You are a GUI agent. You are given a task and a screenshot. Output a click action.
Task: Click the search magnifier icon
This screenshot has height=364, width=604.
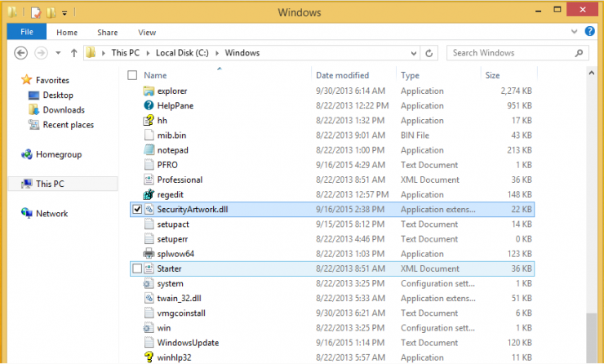(x=579, y=53)
